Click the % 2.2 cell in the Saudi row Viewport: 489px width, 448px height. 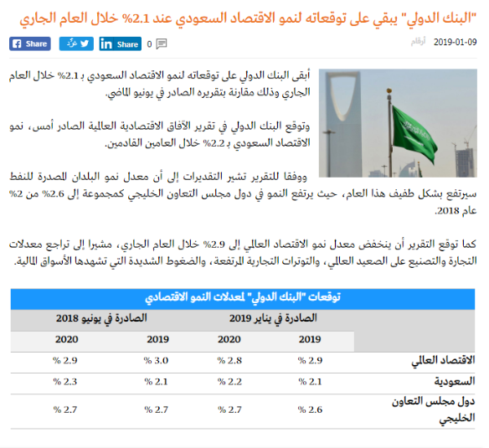[229, 382]
